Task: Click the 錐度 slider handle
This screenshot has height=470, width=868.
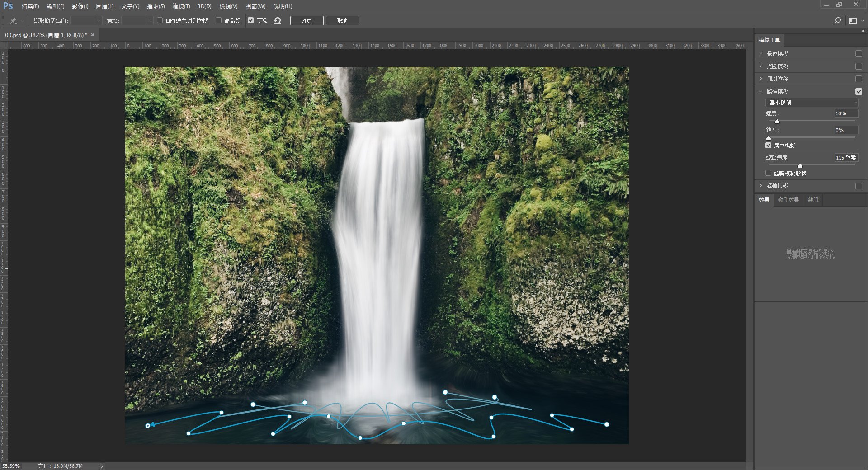Action: [769, 138]
